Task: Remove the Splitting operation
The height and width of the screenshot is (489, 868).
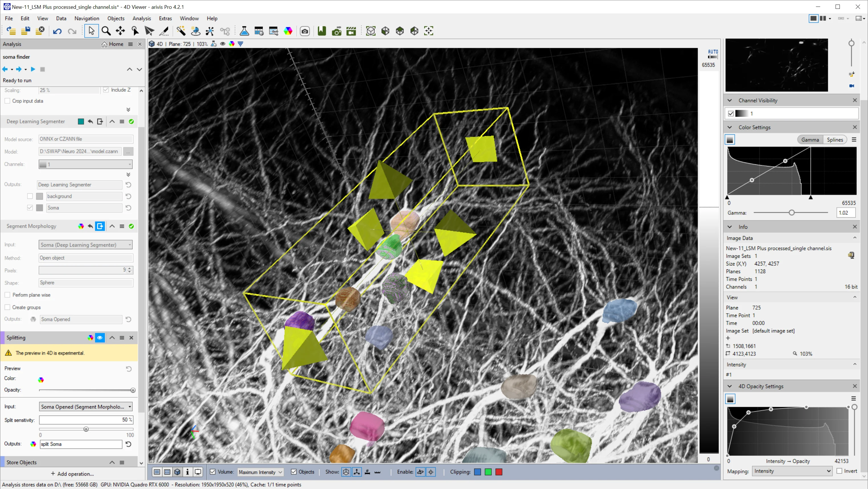Action: 131,337
